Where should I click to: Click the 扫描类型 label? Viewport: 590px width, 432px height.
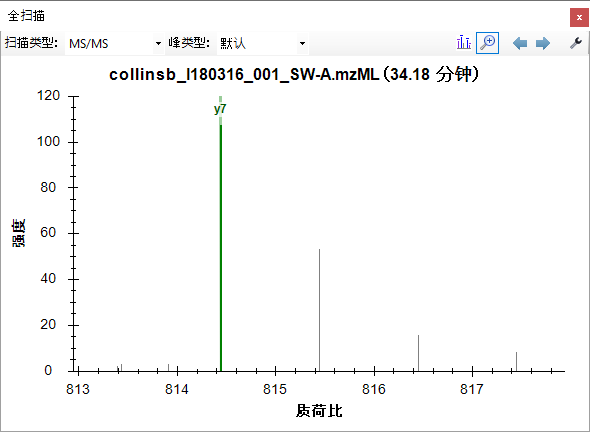[32, 43]
